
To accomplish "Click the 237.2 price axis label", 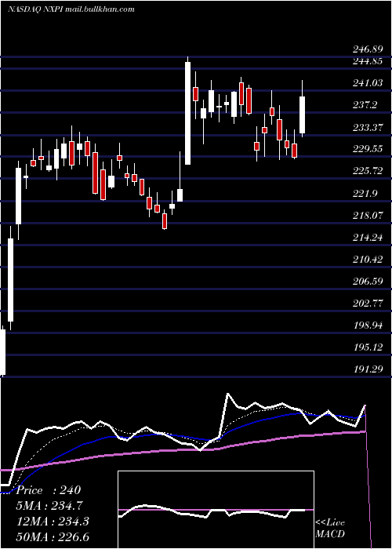I will click(x=365, y=105).
